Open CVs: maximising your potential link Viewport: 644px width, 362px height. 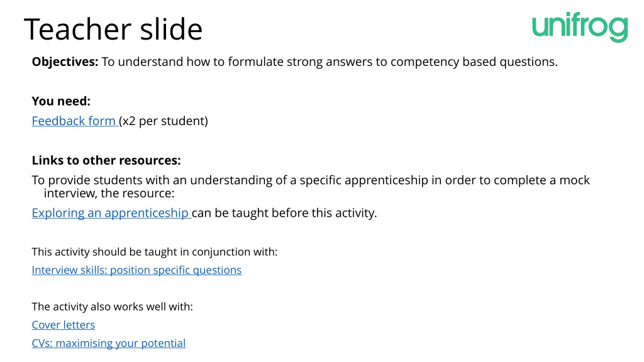(109, 343)
